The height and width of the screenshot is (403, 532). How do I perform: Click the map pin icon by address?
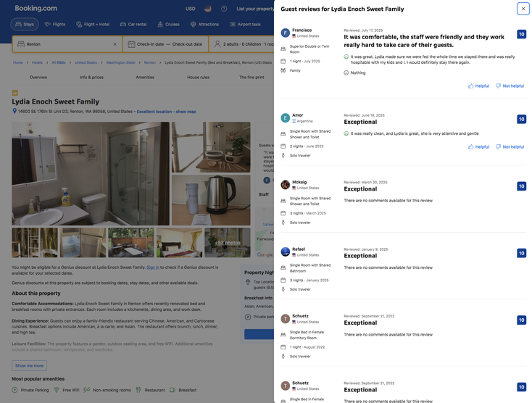click(x=14, y=111)
